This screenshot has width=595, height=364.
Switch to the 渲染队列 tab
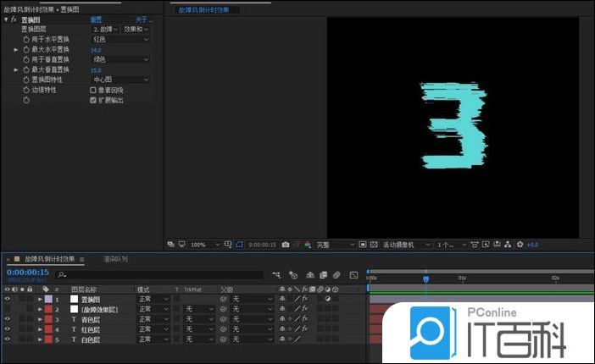point(116,259)
